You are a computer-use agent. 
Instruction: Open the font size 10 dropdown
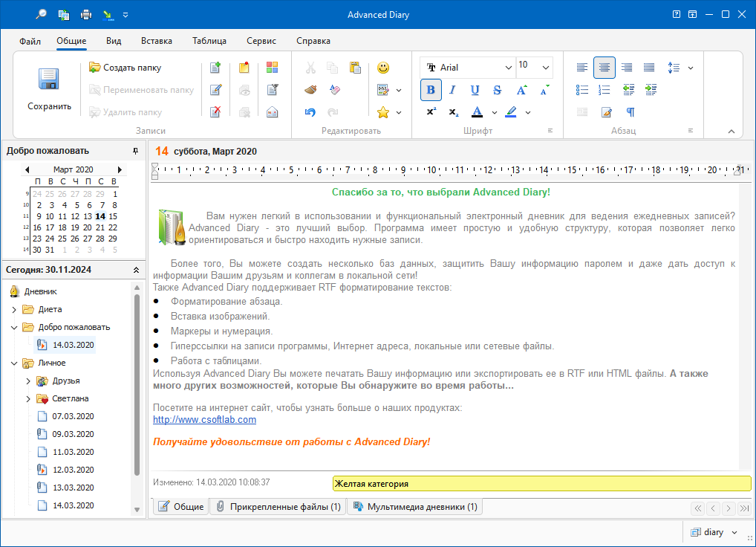coord(545,68)
